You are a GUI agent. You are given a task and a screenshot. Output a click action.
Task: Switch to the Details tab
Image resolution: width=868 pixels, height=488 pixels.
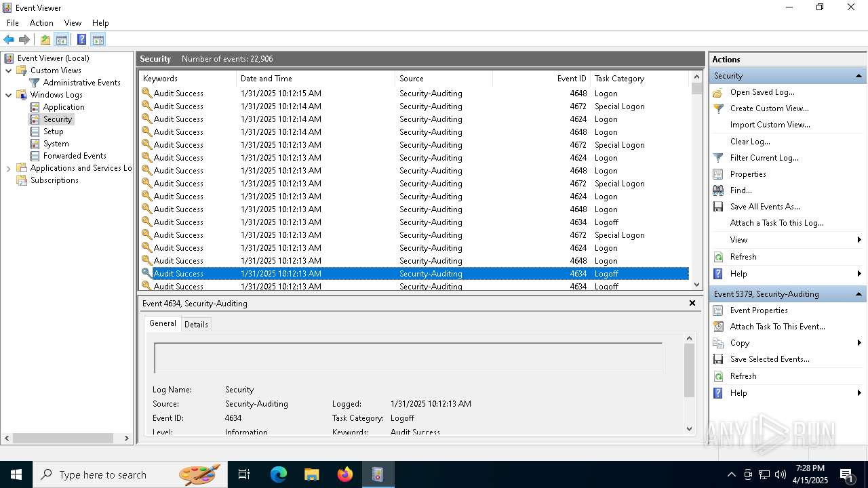pos(196,325)
